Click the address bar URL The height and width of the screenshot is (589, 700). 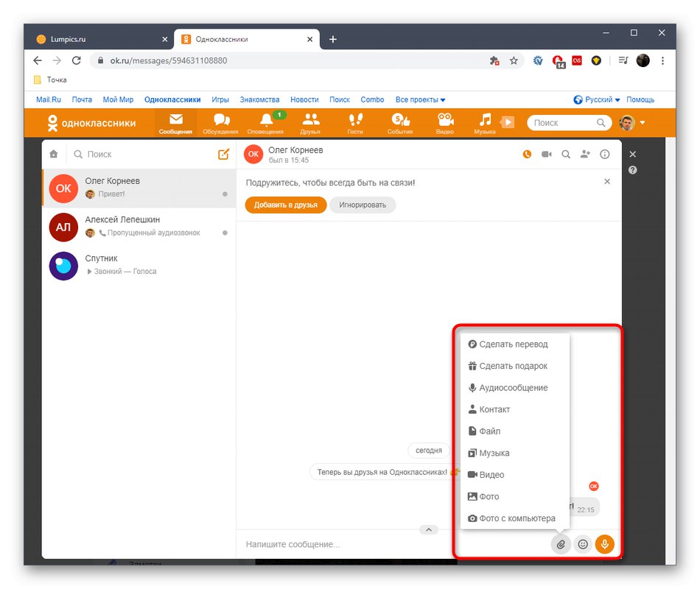[x=169, y=60]
